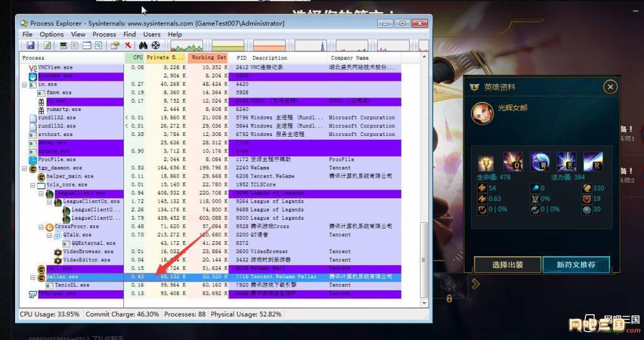Click the red Kill Process icon

(128, 45)
